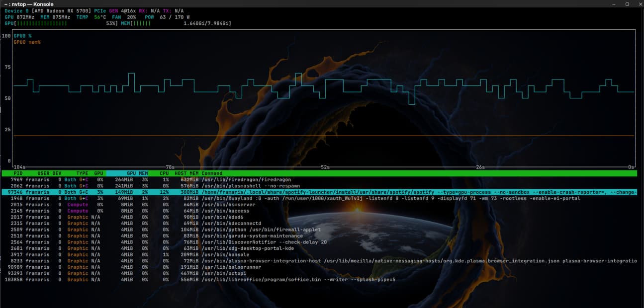Click the GPU0 mem% legend label
The width and height of the screenshot is (644, 308).
click(27, 42)
